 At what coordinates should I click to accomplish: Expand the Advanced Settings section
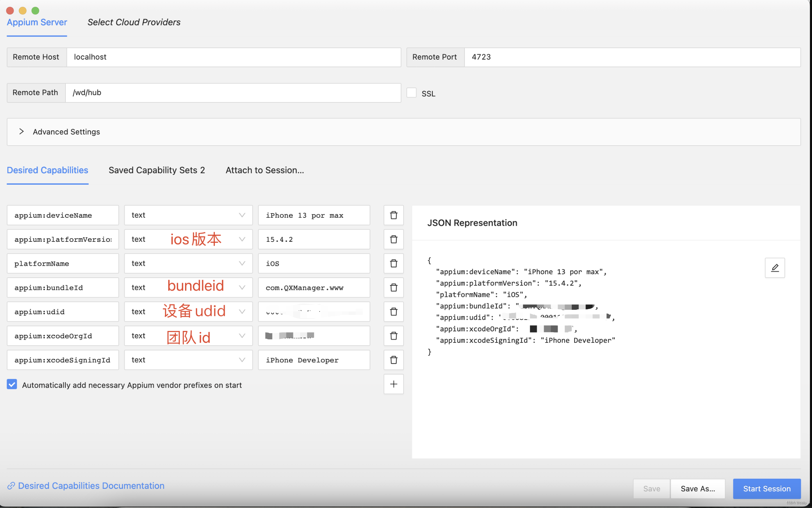pyautogui.click(x=404, y=132)
